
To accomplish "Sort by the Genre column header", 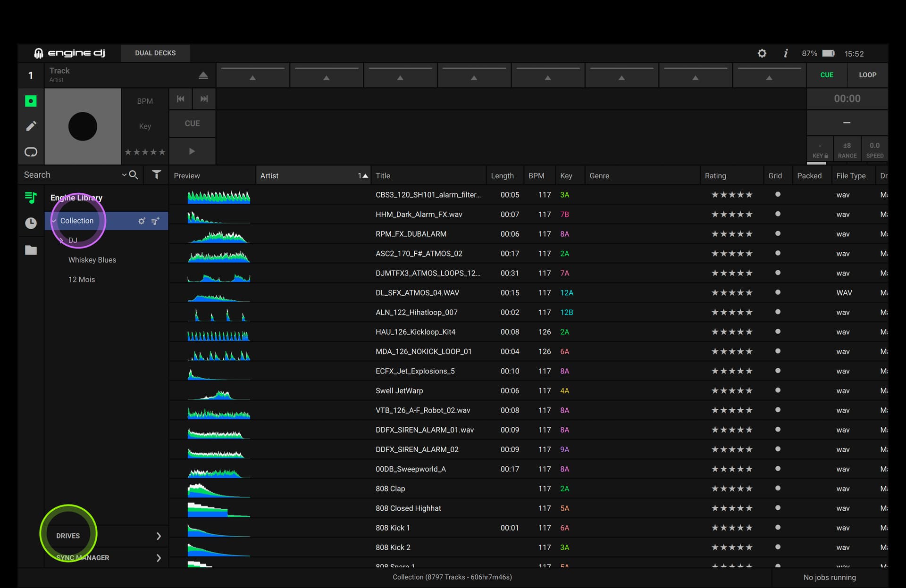I will [642, 175].
